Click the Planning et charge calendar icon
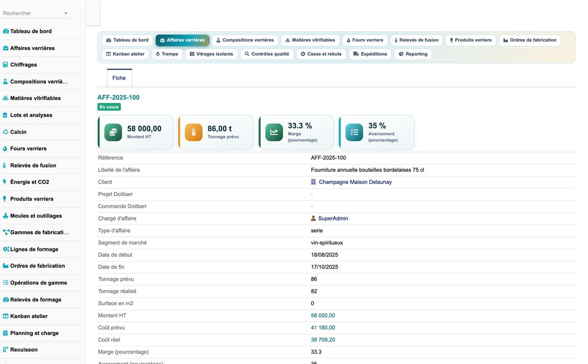Viewport: 588px width, 364px height. (x=6, y=333)
